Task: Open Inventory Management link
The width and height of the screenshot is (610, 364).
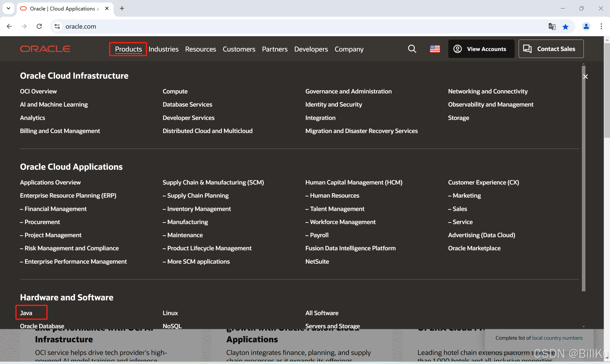Action: tap(196, 209)
